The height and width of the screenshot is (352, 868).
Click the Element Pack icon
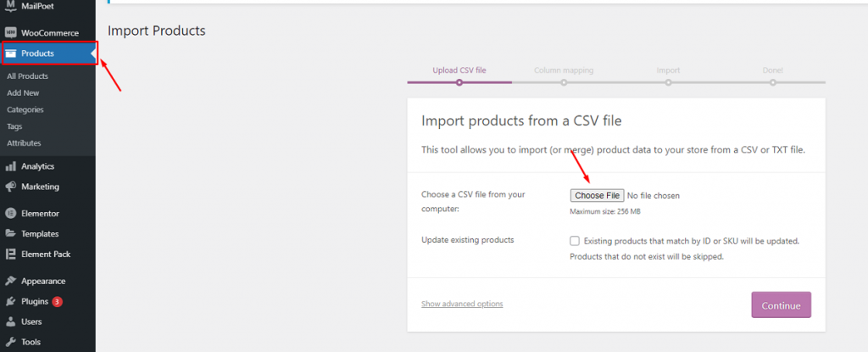(10, 254)
